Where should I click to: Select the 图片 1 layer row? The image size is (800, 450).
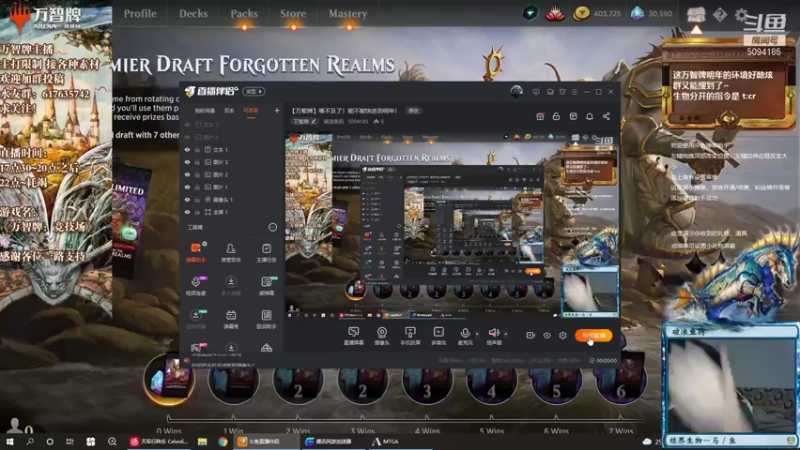(x=231, y=187)
